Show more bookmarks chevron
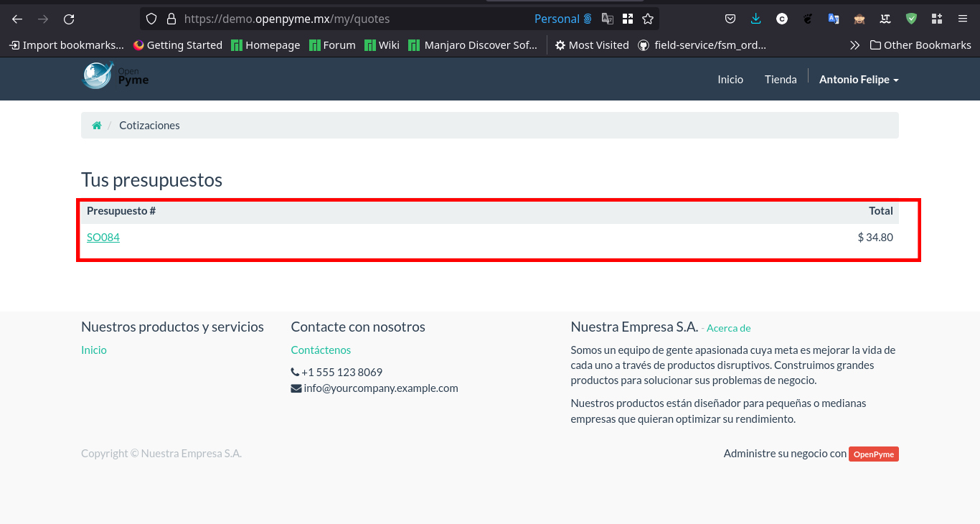The width and height of the screenshot is (980, 524). (x=854, y=45)
